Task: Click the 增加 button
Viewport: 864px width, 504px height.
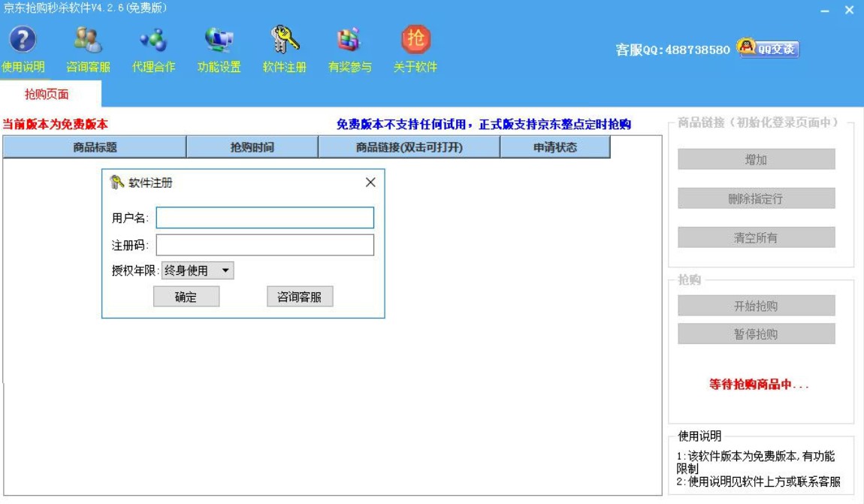Action: tap(756, 159)
